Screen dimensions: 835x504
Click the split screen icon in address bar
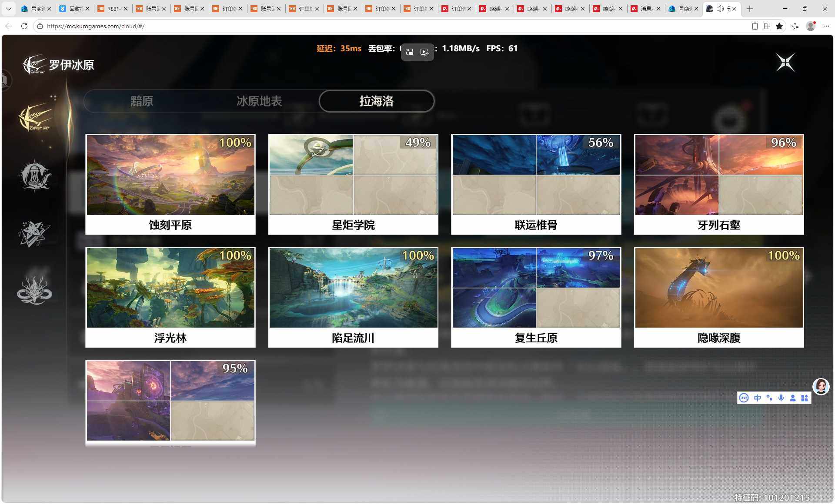click(767, 26)
